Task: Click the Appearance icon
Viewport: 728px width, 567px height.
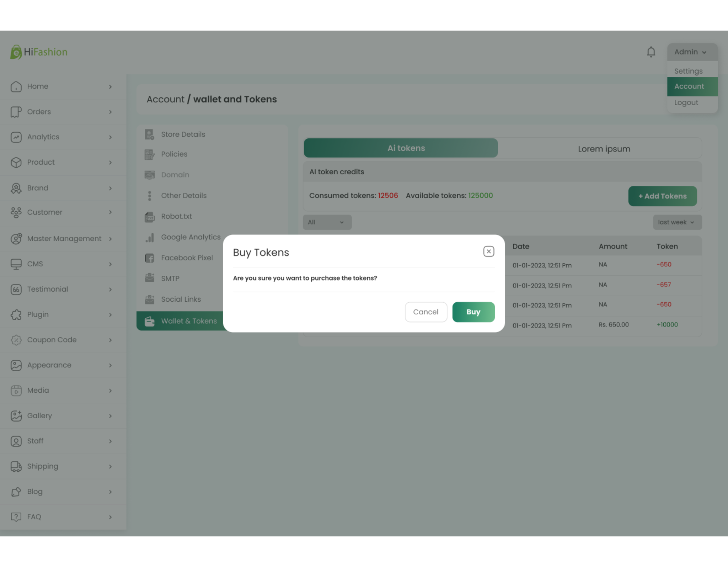Action: (x=16, y=365)
